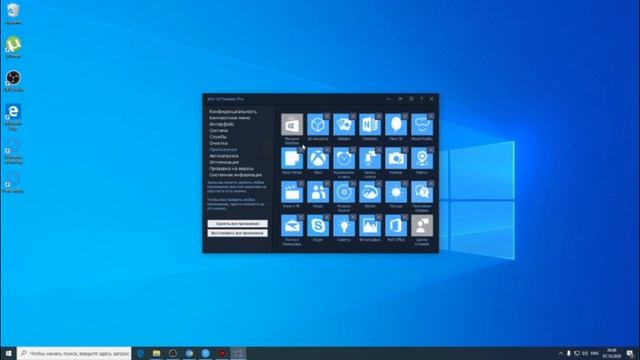This screenshot has height=360, width=640.
Task: Select the Weather sun tile
Action: [x=396, y=192]
